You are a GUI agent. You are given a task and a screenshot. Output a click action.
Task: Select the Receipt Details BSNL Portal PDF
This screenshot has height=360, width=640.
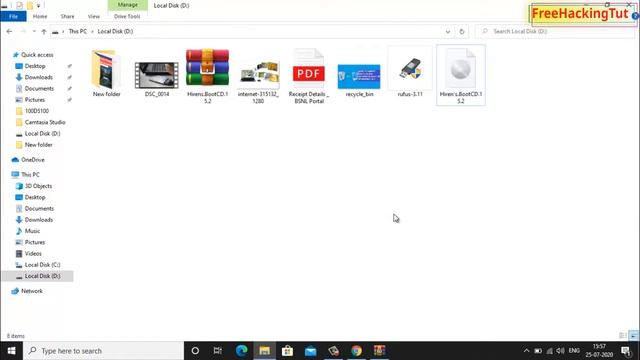click(309, 76)
